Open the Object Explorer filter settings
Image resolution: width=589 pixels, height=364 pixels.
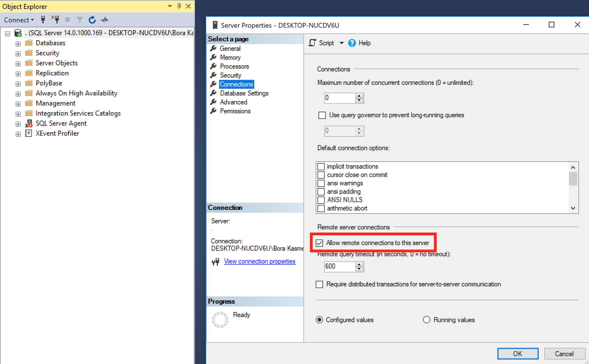click(x=80, y=20)
